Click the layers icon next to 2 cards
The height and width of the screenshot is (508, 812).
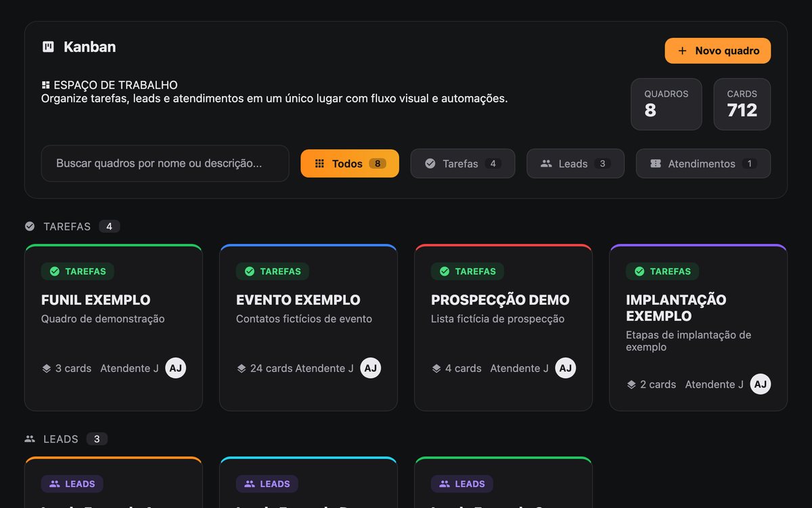pyautogui.click(x=631, y=384)
